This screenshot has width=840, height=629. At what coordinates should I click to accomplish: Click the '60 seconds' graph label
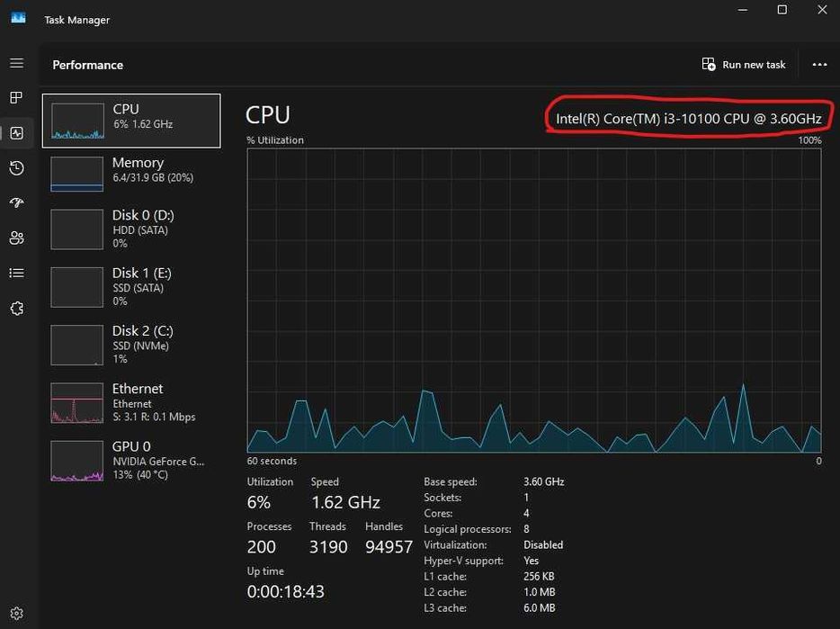tap(272, 461)
